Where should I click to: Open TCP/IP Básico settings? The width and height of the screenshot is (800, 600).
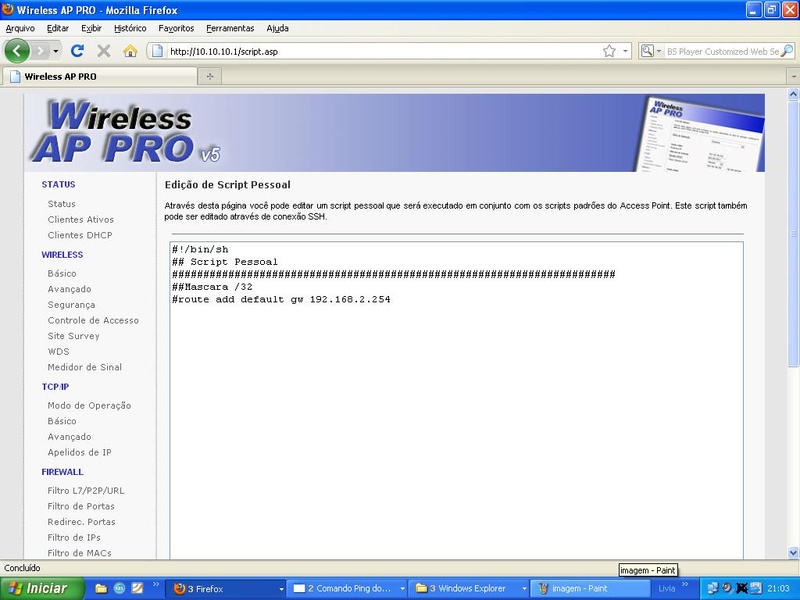62,421
